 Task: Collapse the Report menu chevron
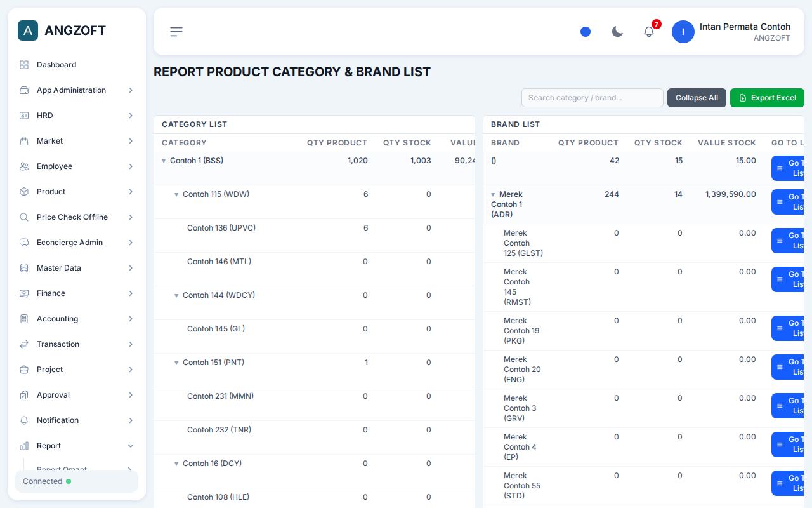(131, 446)
